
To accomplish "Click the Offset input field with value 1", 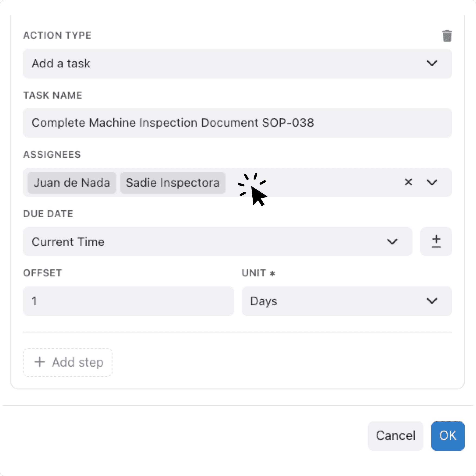I will click(x=128, y=301).
